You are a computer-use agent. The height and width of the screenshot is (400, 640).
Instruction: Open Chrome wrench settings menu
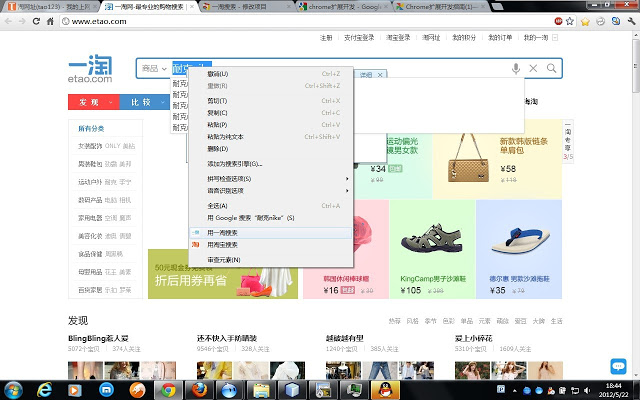click(632, 22)
